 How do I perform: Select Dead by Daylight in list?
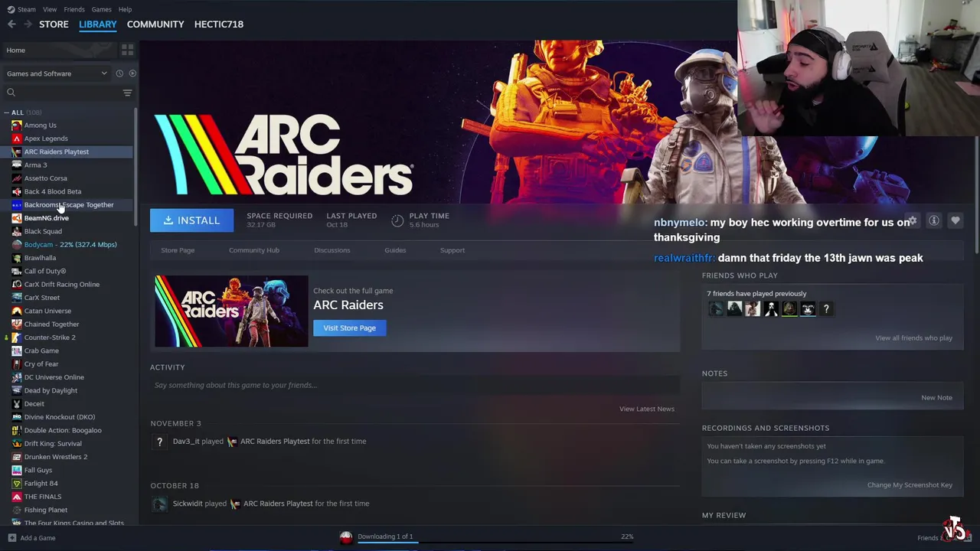click(51, 390)
